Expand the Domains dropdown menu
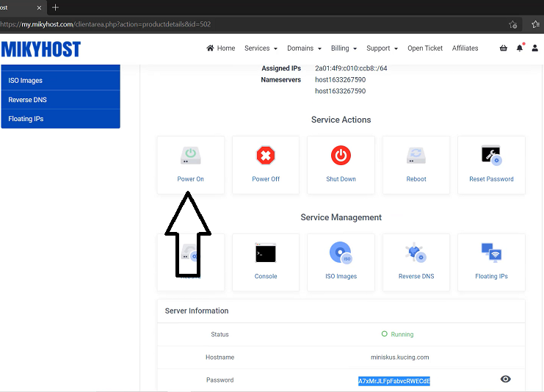 point(304,48)
